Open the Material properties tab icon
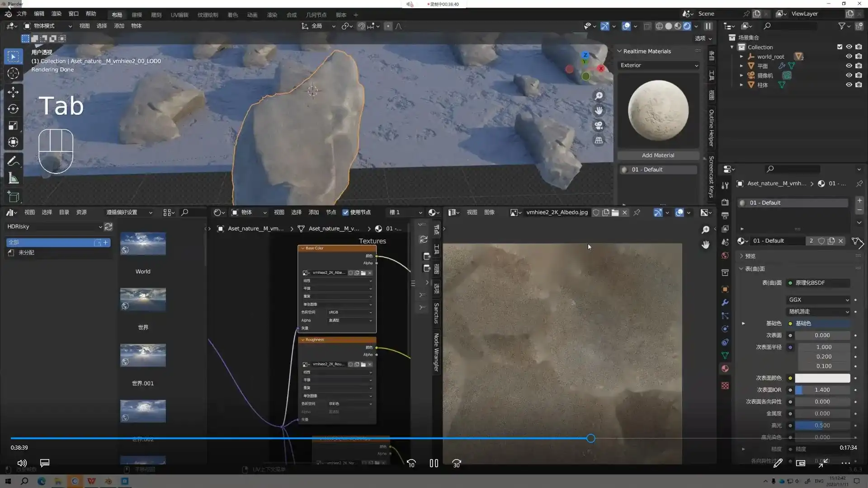 point(725,369)
